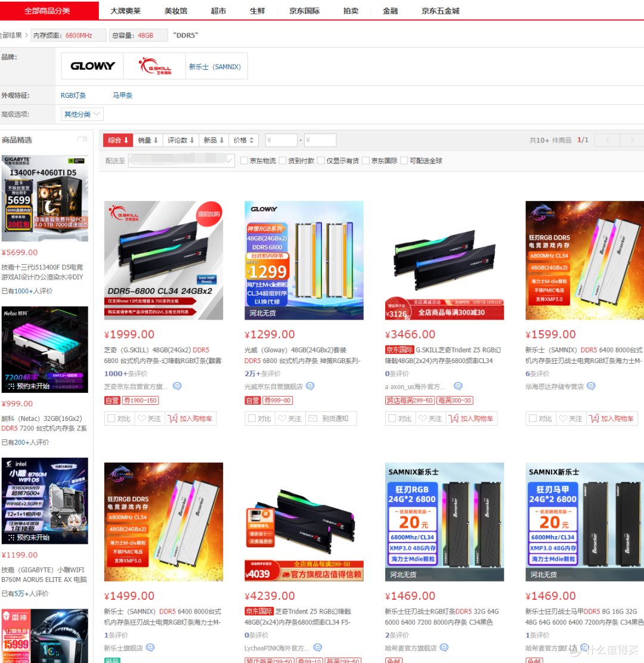This screenshot has width=644, height=663.
Task: Check 对比 for ¥3466 Trident item
Action: click(392, 418)
